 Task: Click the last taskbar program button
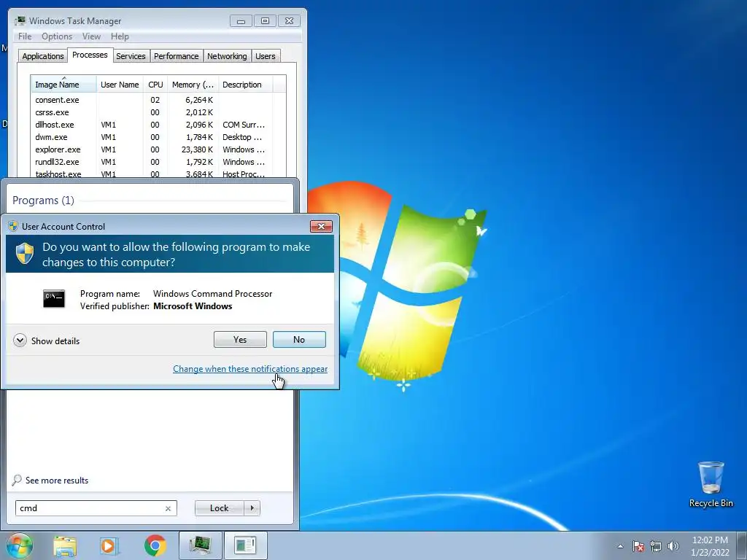pos(245,545)
